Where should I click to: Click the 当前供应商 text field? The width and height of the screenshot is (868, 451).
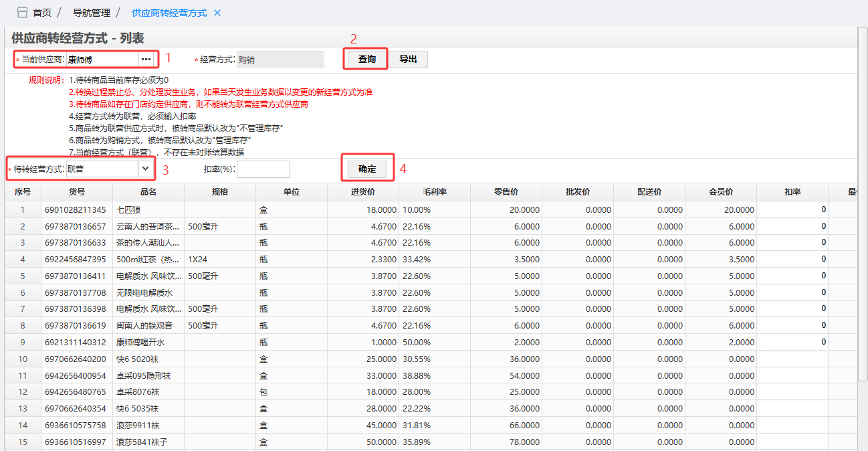pyautogui.click(x=102, y=60)
